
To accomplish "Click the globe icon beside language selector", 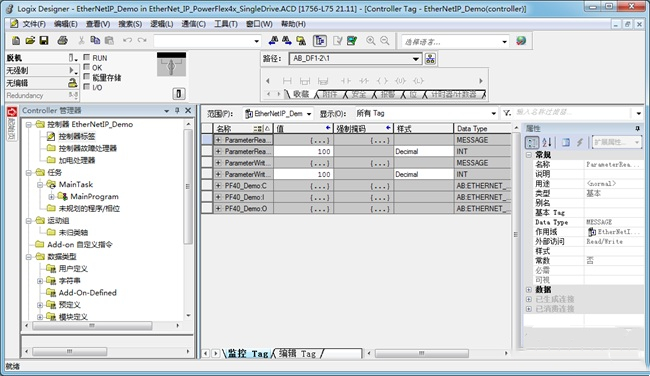I will click(x=521, y=41).
